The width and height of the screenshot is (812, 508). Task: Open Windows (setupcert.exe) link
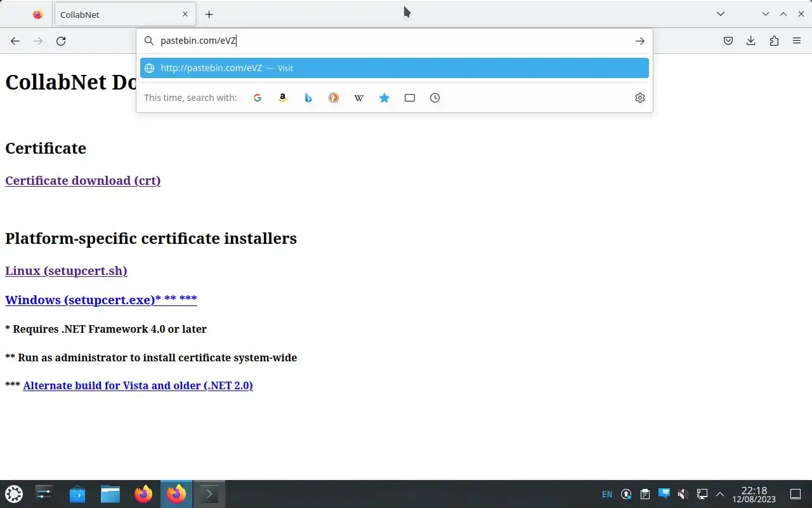click(101, 300)
